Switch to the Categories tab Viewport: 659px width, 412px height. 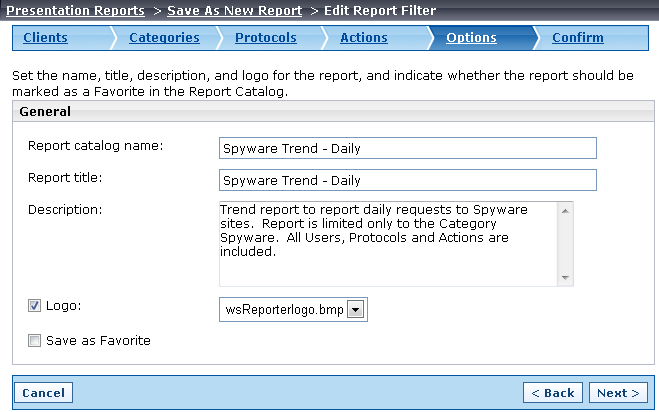(164, 37)
